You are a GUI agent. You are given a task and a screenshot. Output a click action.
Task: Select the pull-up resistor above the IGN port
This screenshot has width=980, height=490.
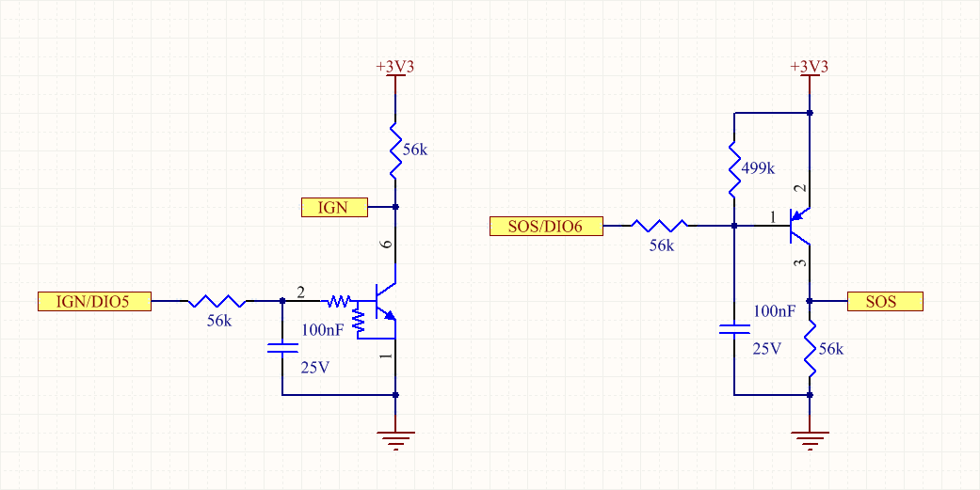pos(395,150)
